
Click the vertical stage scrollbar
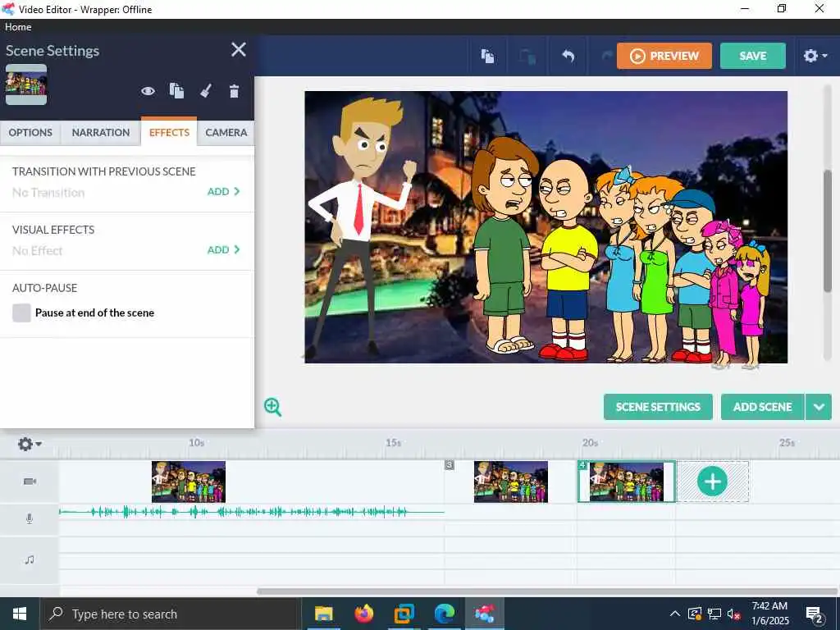pyautogui.click(x=828, y=231)
